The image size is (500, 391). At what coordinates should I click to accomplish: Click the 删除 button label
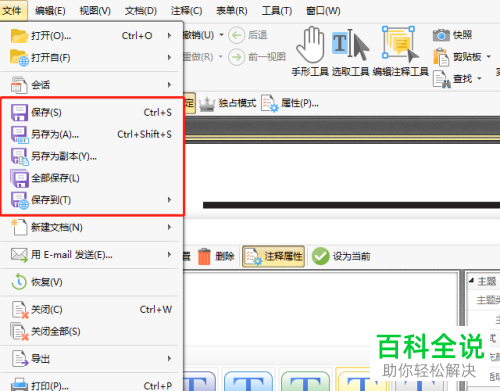225,256
